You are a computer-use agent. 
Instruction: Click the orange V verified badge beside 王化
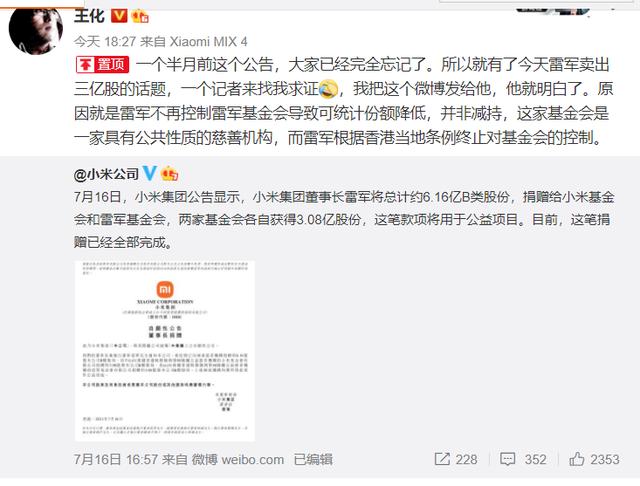(120, 16)
